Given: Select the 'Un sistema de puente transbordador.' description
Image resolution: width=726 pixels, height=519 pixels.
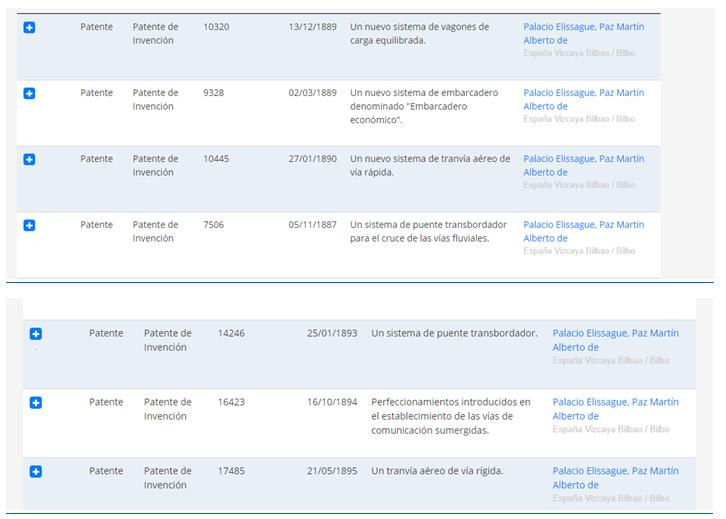Looking at the screenshot, I should pyautogui.click(x=453, y=334).
